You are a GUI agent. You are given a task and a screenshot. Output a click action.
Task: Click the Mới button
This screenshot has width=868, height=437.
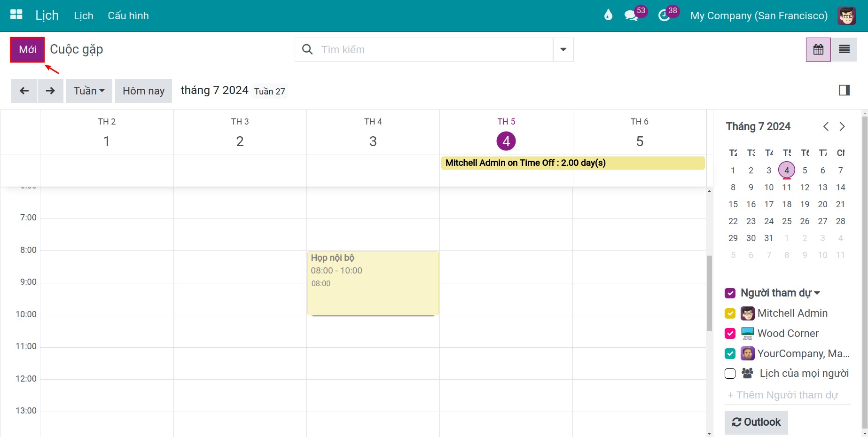(27, 50)
